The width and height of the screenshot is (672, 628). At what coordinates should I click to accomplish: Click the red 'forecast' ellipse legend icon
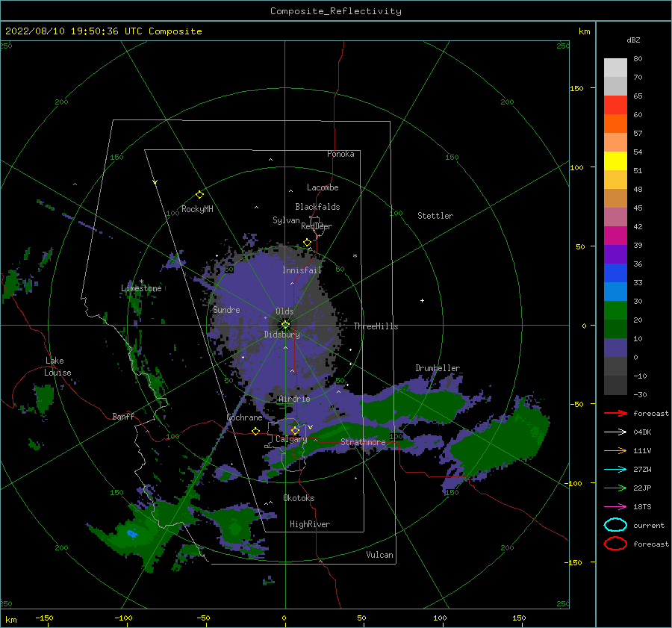click(x=615, y=544)
